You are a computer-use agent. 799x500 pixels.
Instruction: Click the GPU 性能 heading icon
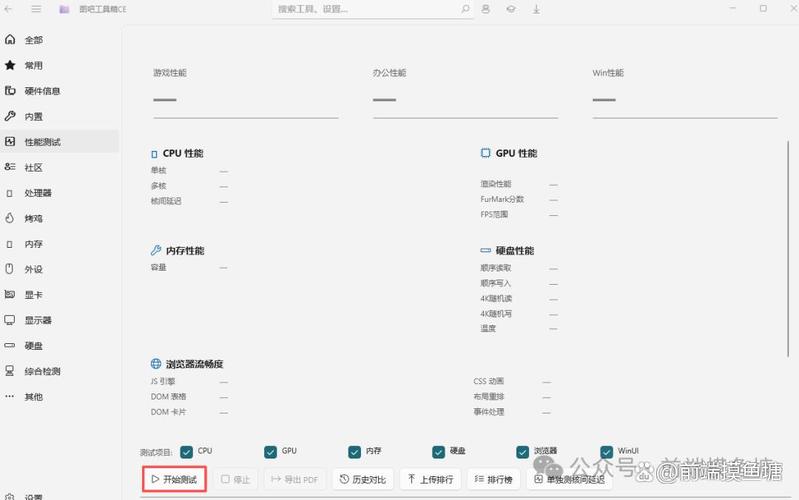point(486,153)
